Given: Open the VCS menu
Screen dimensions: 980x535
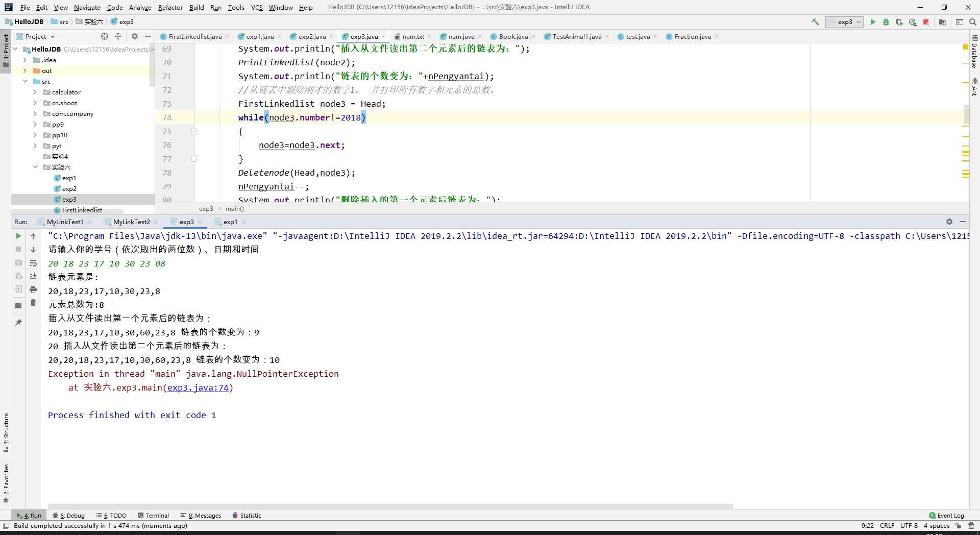Looking at the screenshot, I should coord(257,7).
